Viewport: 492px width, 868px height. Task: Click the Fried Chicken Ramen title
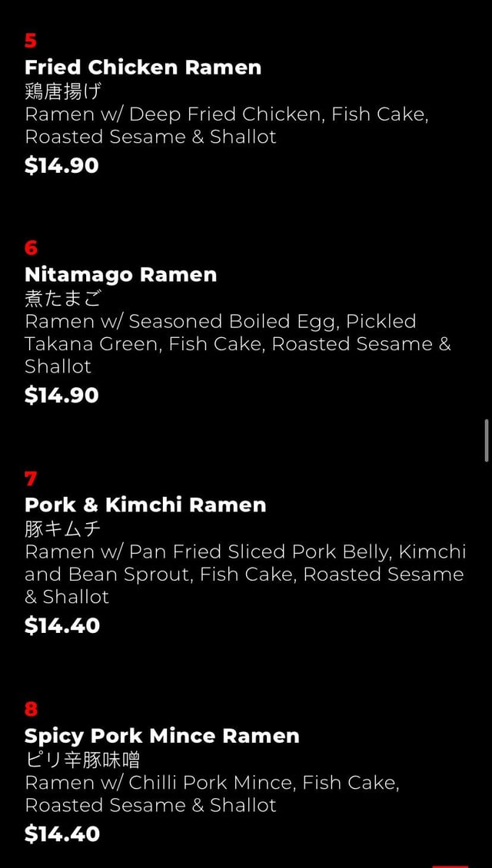click(x=143, y=67)
